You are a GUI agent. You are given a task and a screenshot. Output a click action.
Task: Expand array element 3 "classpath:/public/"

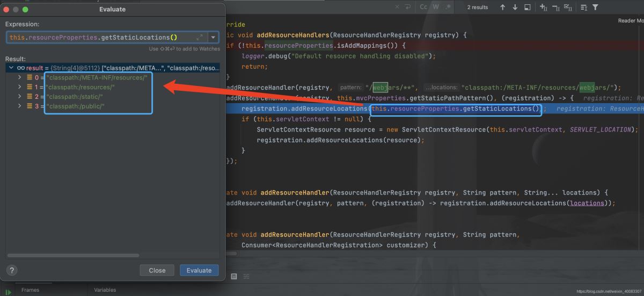20,106
